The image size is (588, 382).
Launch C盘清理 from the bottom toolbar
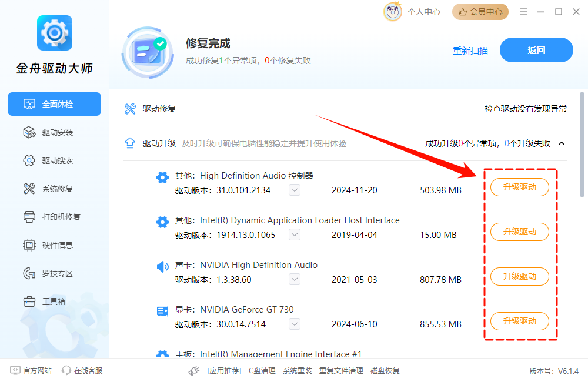(262, 371)
